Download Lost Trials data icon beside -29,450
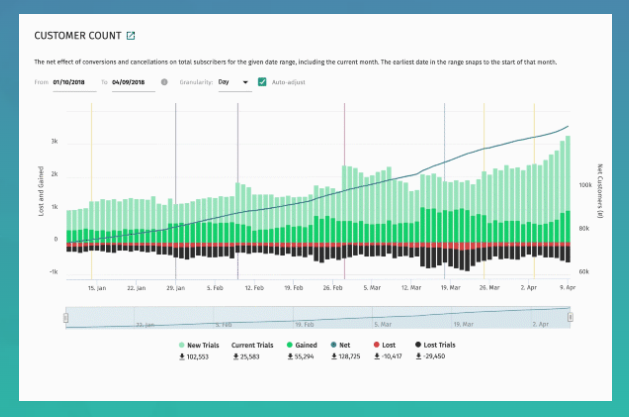Viewport: 629px width, 417px height. (419, 356)
